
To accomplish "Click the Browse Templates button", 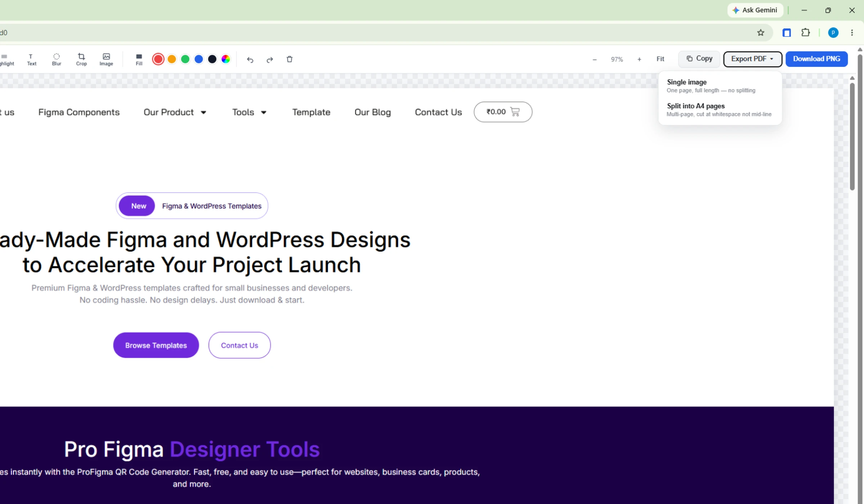I will [x=156, y=345].
